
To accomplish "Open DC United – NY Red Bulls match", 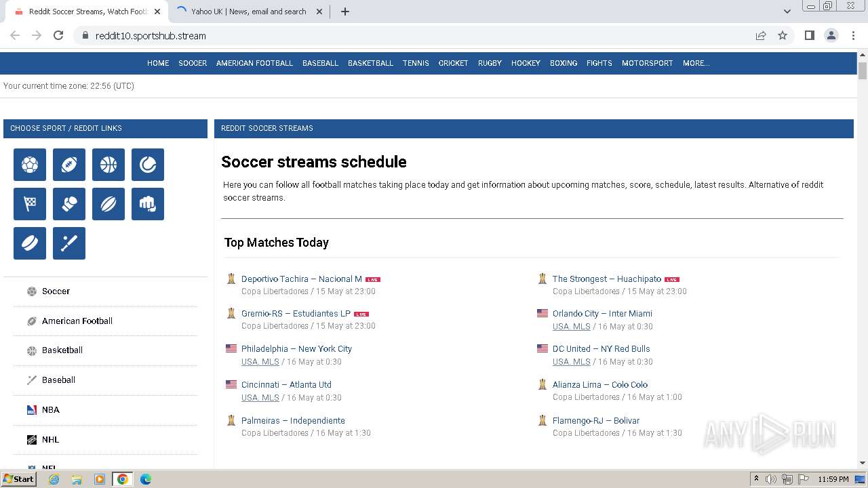I will click(601, 349).
